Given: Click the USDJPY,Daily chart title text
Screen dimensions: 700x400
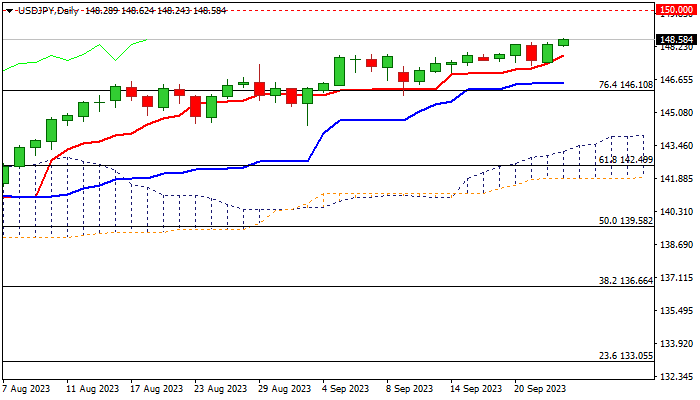Looking at the screenshot, I should 48,11.
